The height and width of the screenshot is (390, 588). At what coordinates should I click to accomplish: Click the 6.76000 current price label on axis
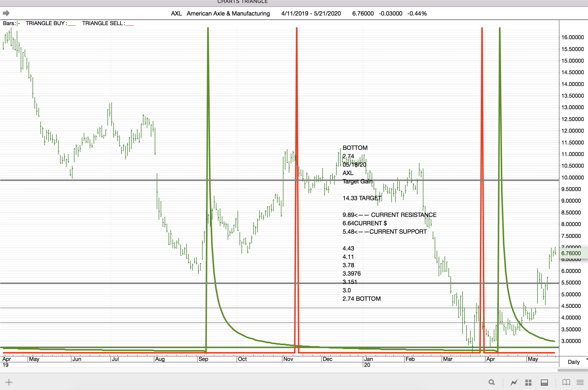tap(571, 253)
